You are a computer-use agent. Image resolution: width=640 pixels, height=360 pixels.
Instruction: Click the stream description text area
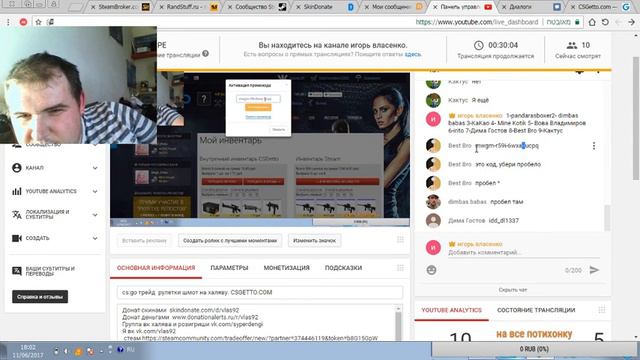[x=256, y=322]
